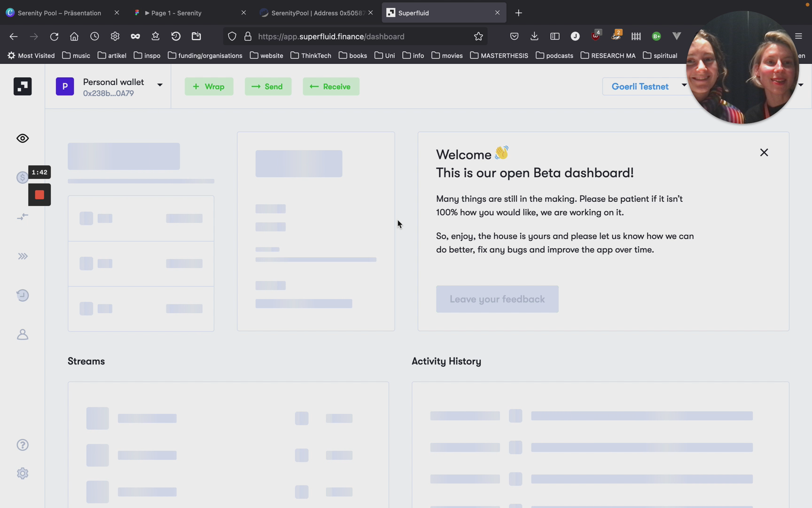Click the Activity History heading

[x=446, y=361]
